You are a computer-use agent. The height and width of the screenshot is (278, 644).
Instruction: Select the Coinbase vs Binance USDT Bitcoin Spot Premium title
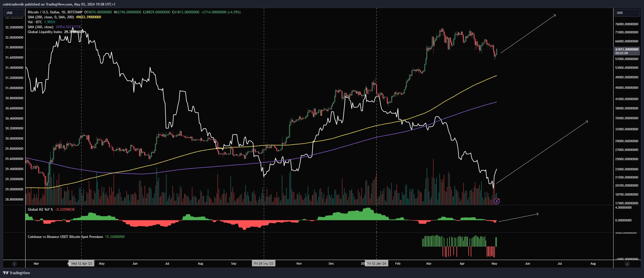click(x=65, y=237)
